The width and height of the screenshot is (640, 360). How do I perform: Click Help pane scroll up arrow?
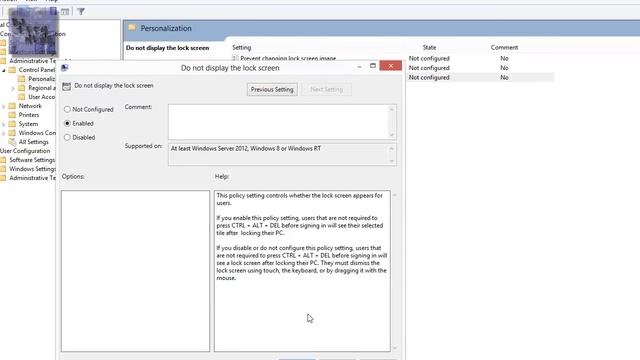(x=395, y=195)
